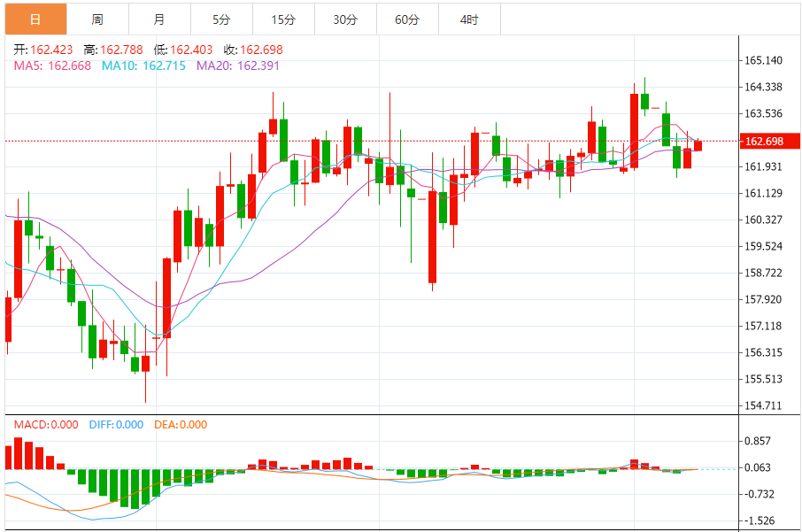
Task: Click the 开 opening price value 162.423
Action: pos(51,50)
